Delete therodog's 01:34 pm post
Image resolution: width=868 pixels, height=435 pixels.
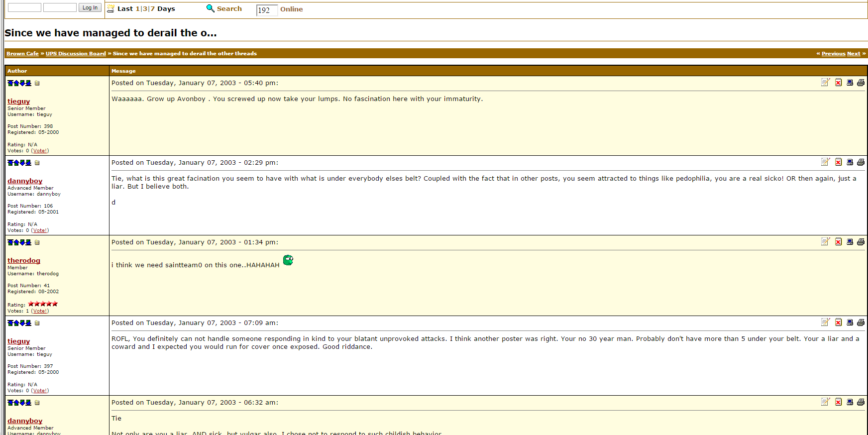pos(839,242)
